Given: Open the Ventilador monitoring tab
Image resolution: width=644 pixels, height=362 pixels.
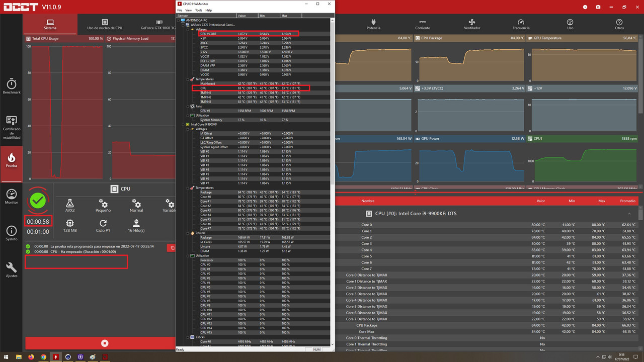Looking at the screenshot, I should 472,25.
